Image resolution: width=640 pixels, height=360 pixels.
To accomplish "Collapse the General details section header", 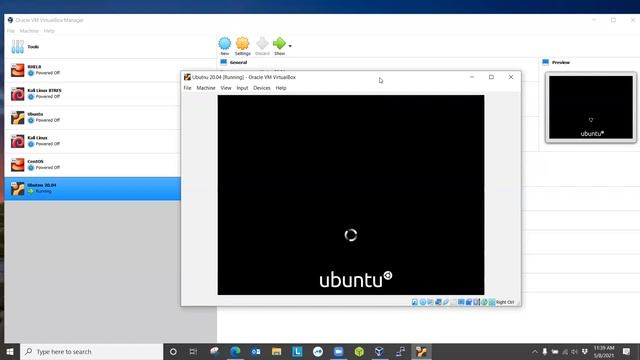I will click(238, 62).
